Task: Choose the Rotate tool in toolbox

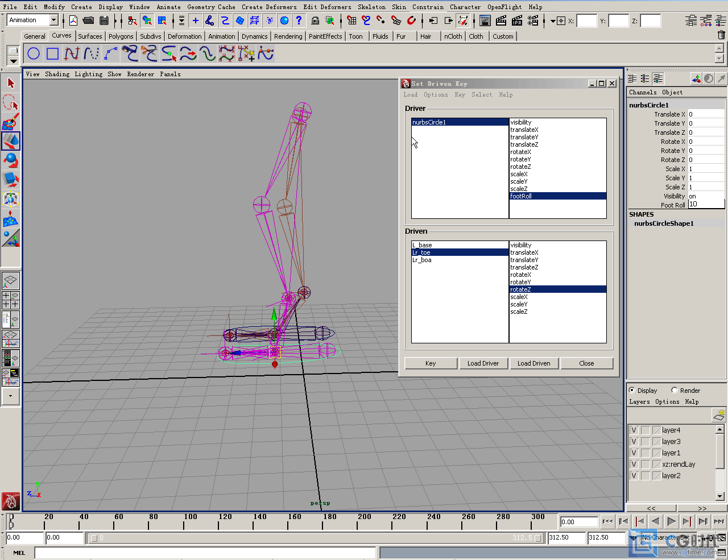Action: click(11, 160)
